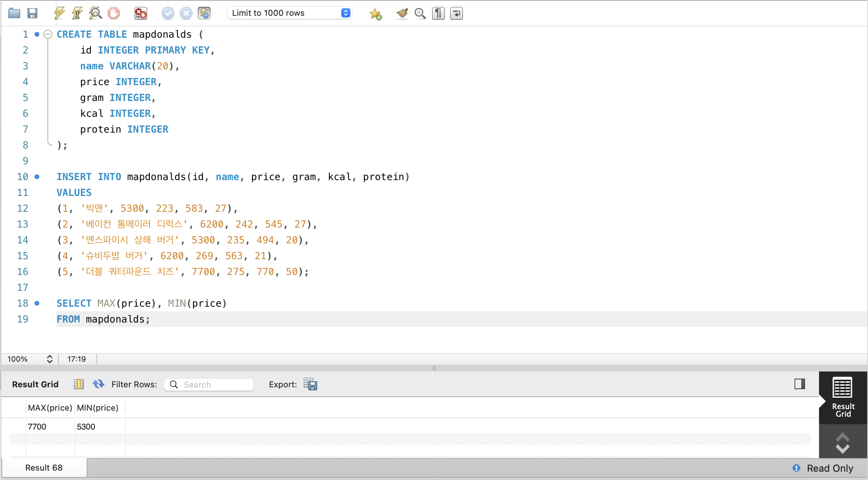Click the statement marker on line 10
Viewport: 868px width, 480px height.
(37, 177)
